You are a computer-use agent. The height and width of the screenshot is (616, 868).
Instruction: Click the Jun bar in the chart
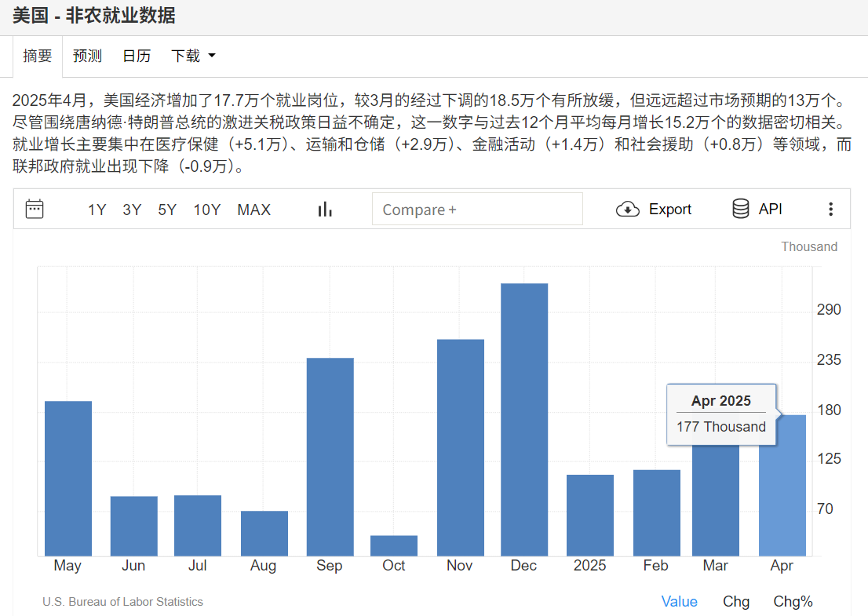(134, 527)
